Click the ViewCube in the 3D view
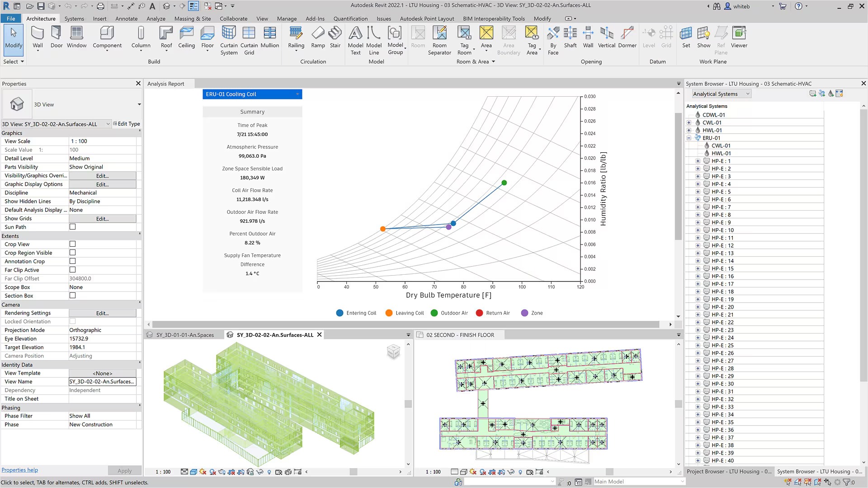 [x=393, y=352]
